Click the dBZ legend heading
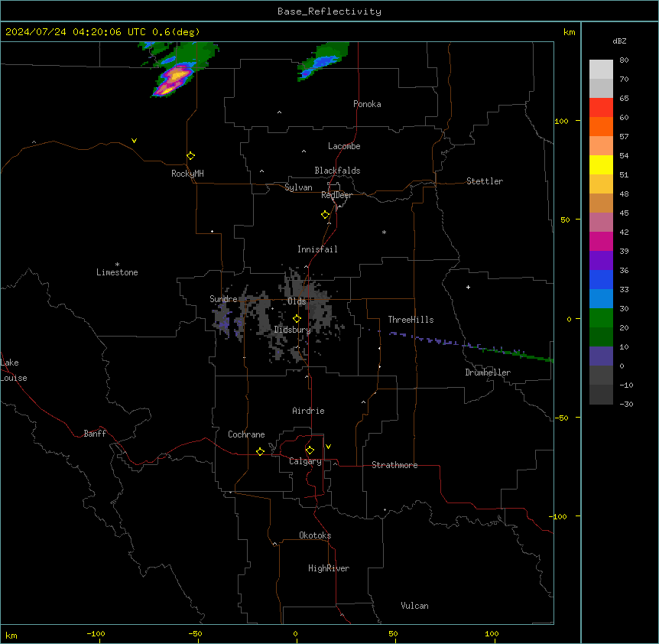The width and height of the screenshot is (659, 644). point(619,41)
